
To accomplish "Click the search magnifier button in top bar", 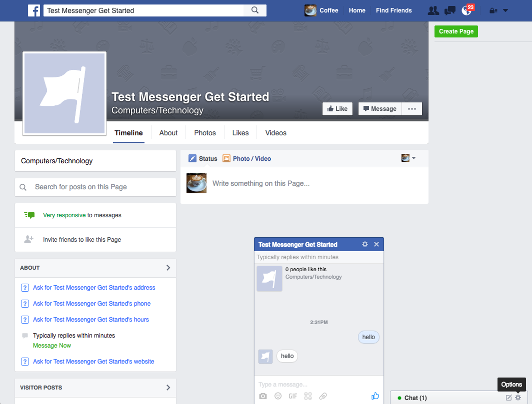I will (x=255, y=10).
